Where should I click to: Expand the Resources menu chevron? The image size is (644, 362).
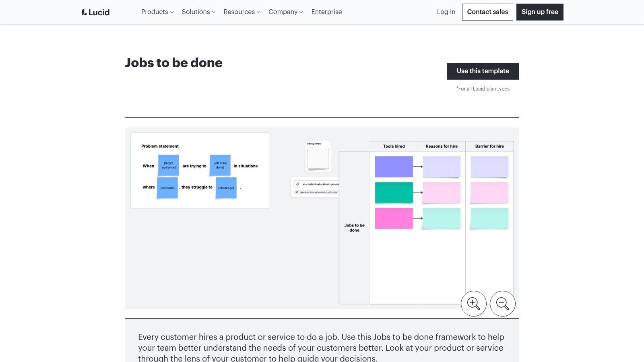pyautogui.click(x=258, y=12)
